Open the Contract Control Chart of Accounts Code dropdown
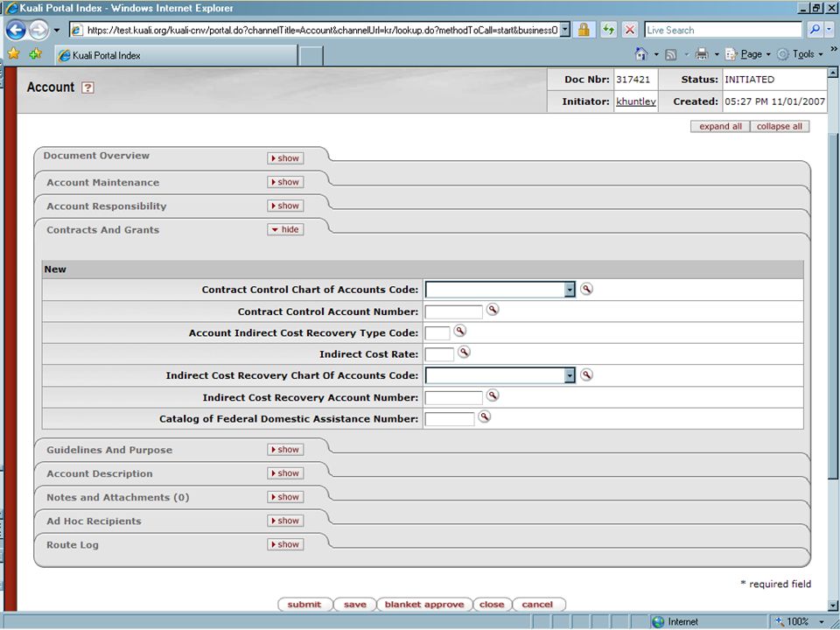The image size is (840, 630). point(570,290)
